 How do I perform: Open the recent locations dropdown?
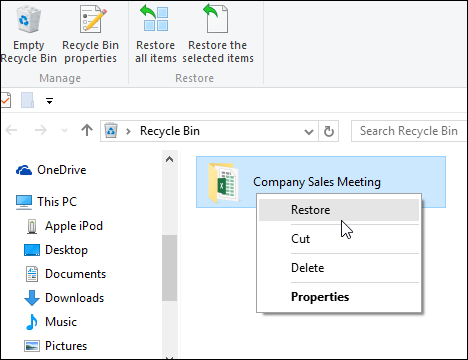tap(64, 131)
